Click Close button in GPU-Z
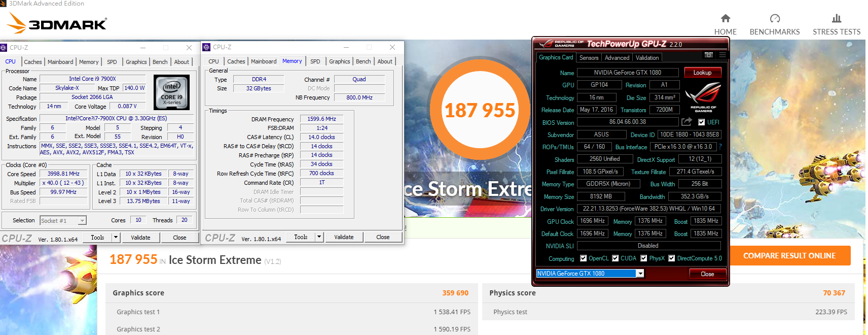Screen dimensions: 868x335 coord(707,274)
